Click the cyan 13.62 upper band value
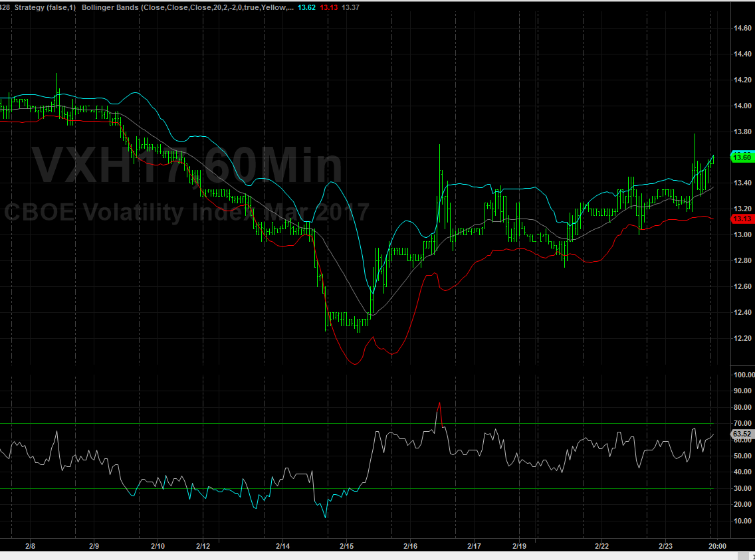755x560 pixels. tap(306, 7)
